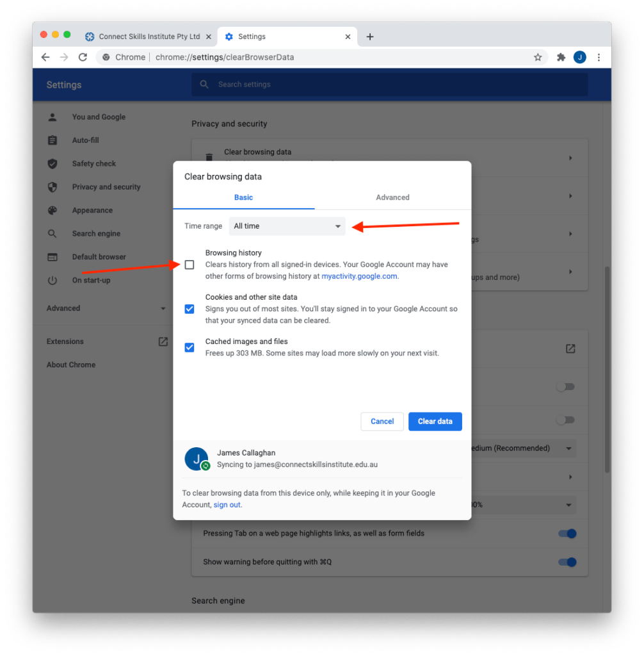Close the Connect Skills Institute tab
This screenshot has width=644, height=656.
pos(208,37)
